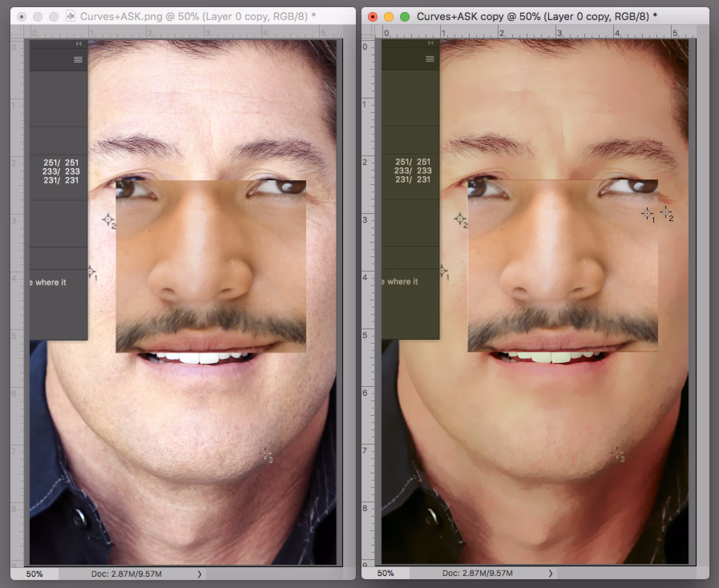Viewport: 719px width, 588px height.
Task: Select color sampler marker 2 on the left canvas
Action: click(x=108, y=220)
